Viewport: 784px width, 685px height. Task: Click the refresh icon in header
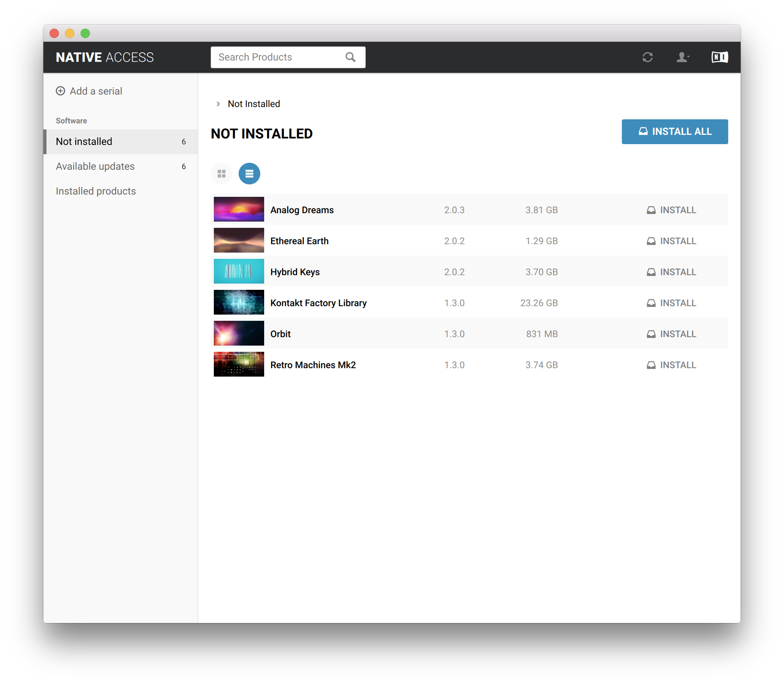pos(647,57)
